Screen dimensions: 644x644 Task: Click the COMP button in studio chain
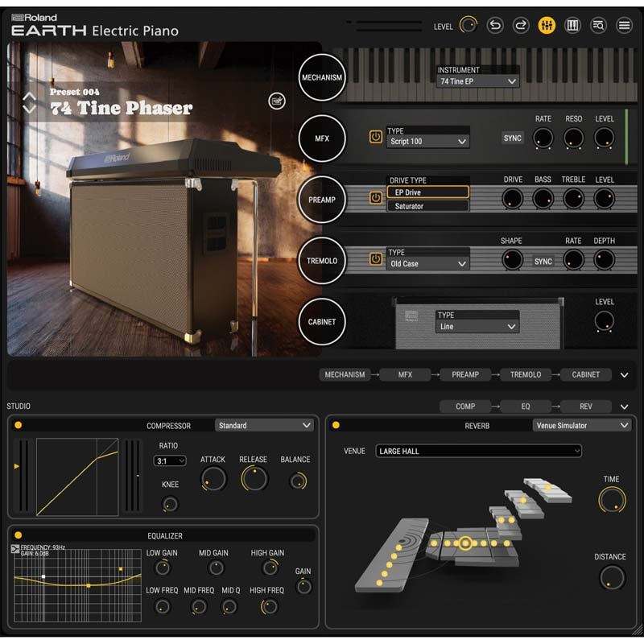(x=465, y=407)
